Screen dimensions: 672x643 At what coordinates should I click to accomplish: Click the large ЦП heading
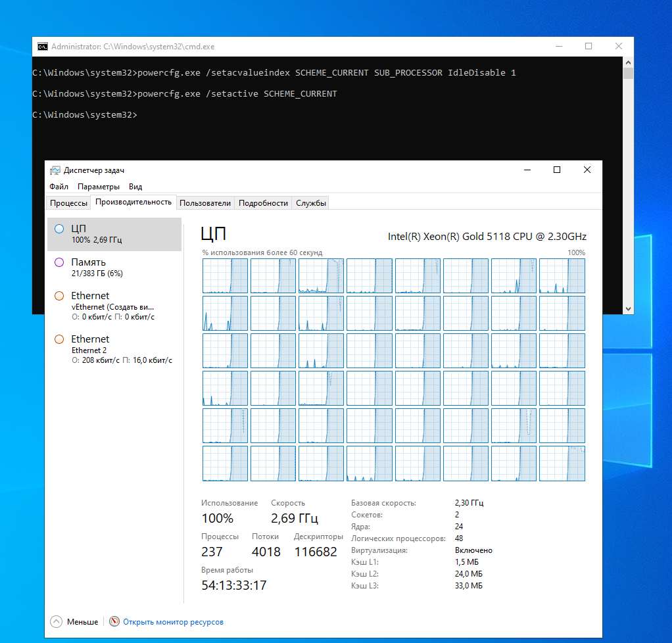214,234
